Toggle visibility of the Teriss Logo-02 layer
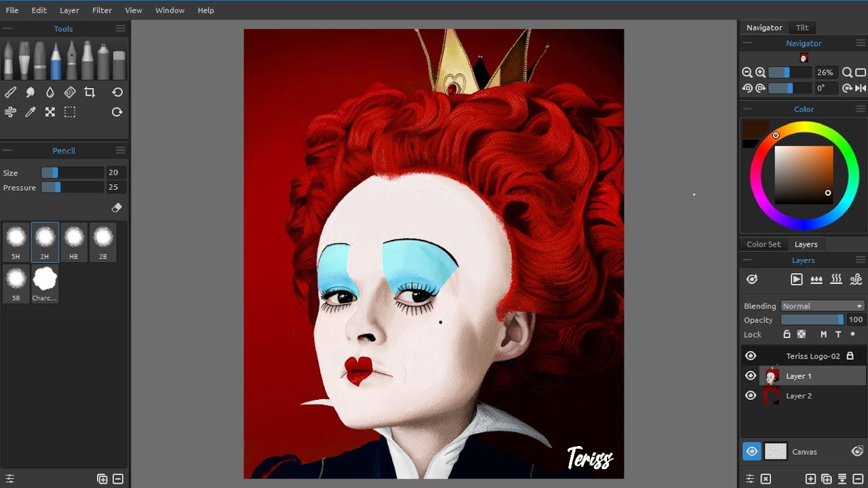This screenshot has height=488, width=868. (751, 355)
